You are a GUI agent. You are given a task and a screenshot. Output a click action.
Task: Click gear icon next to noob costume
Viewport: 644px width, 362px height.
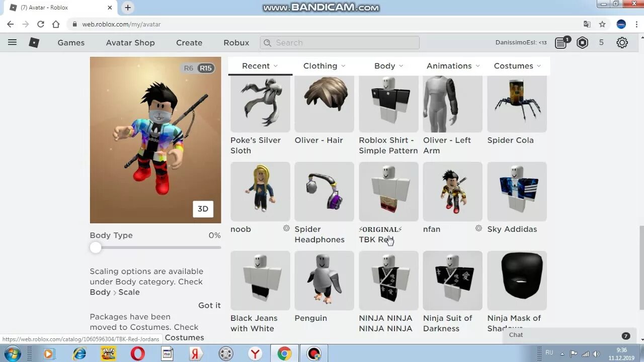(286, 228)
